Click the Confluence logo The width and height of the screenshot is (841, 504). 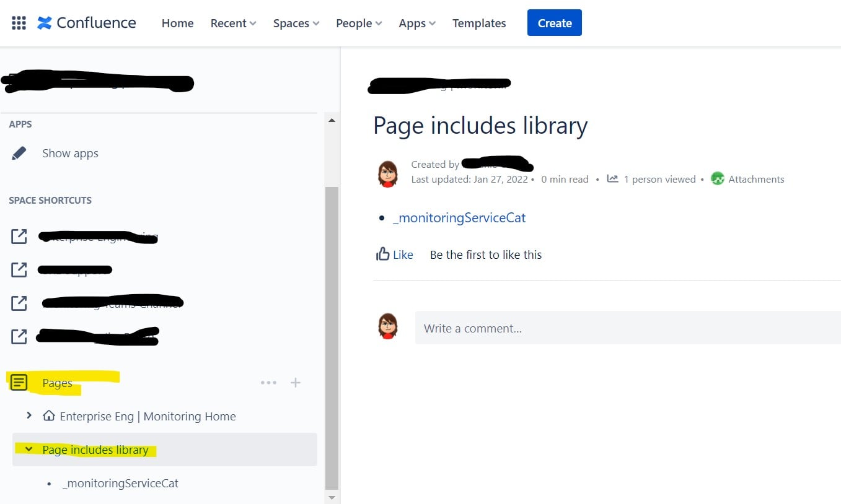87,23
